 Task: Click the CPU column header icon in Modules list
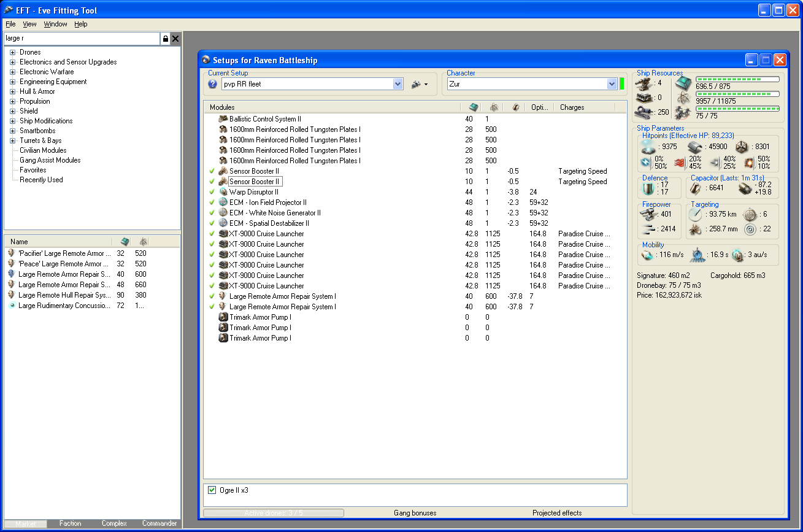point(472,107)
